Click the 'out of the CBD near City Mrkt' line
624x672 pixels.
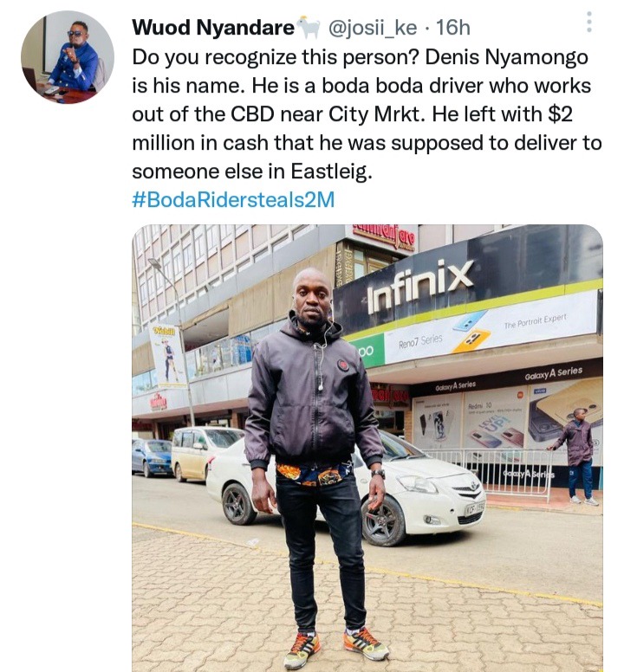[352, 114]
